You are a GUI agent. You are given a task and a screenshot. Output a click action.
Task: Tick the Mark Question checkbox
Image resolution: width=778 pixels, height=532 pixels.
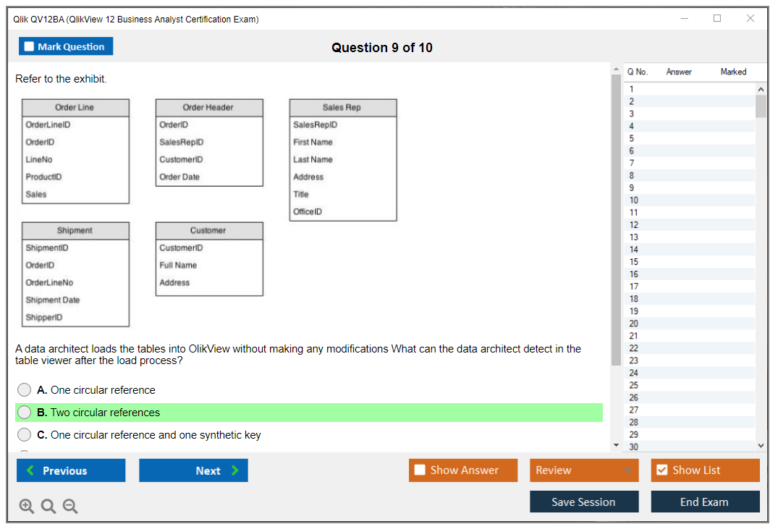pos(29,46)
